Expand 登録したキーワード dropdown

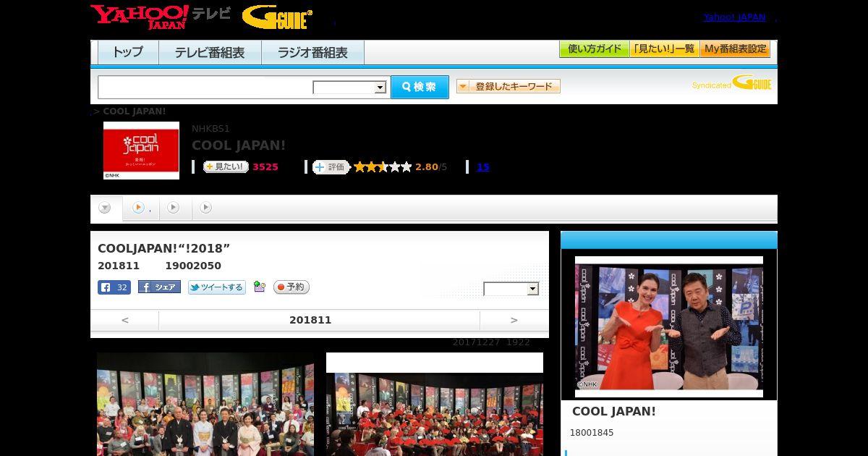point(509,86)
